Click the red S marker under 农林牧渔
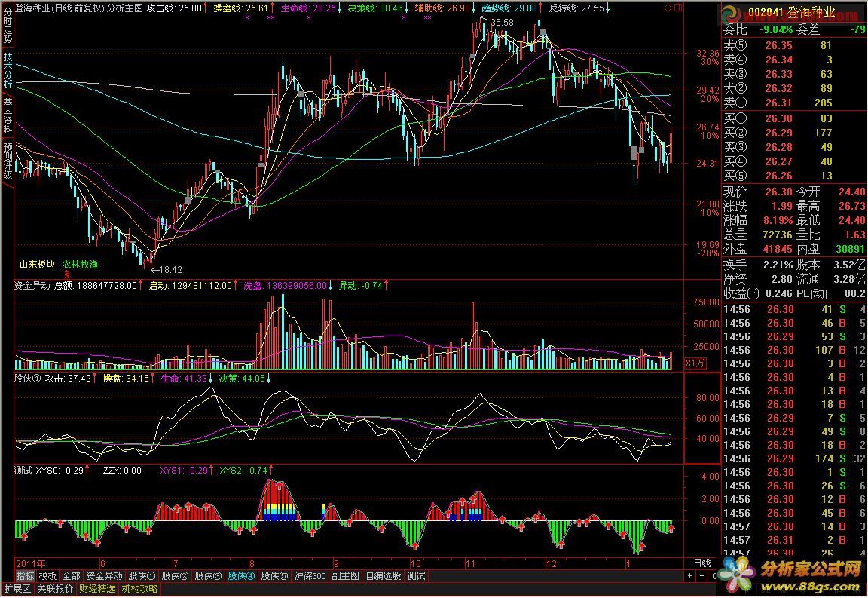 point(67,274)
